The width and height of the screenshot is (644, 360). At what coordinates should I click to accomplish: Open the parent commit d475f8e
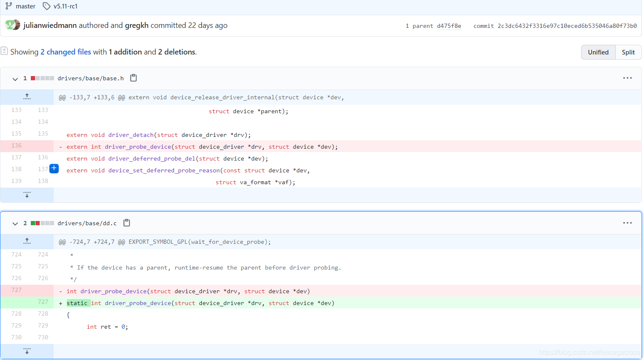coord(449,26)
